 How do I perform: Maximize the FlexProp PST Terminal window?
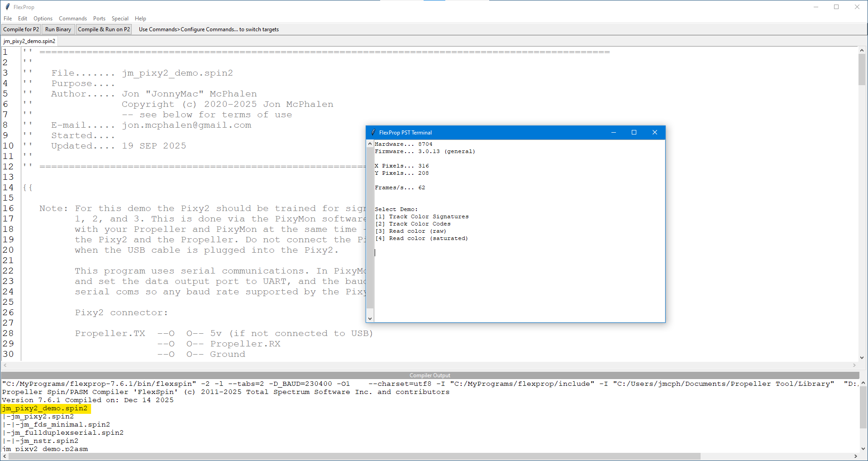coord(634,132)
